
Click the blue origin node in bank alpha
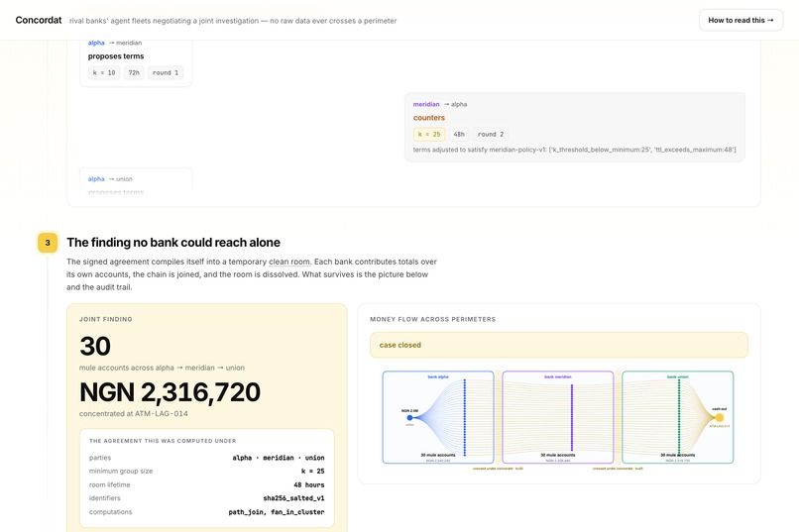tap(409, 417)
